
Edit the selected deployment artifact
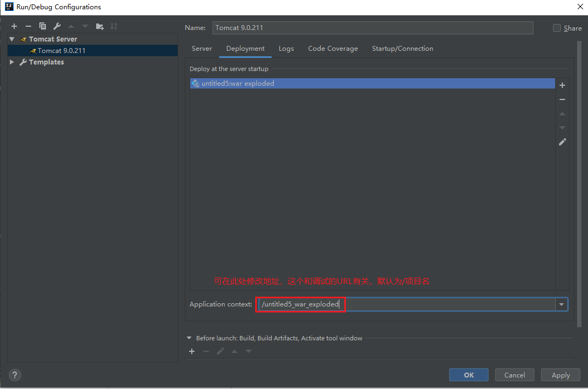562,142
